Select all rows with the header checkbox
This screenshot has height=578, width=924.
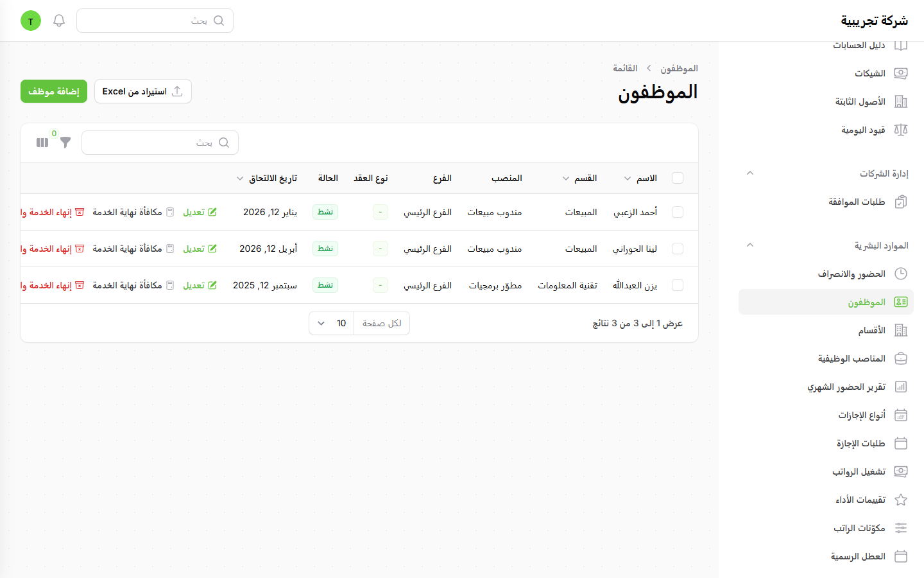click(x=678, y=178)
